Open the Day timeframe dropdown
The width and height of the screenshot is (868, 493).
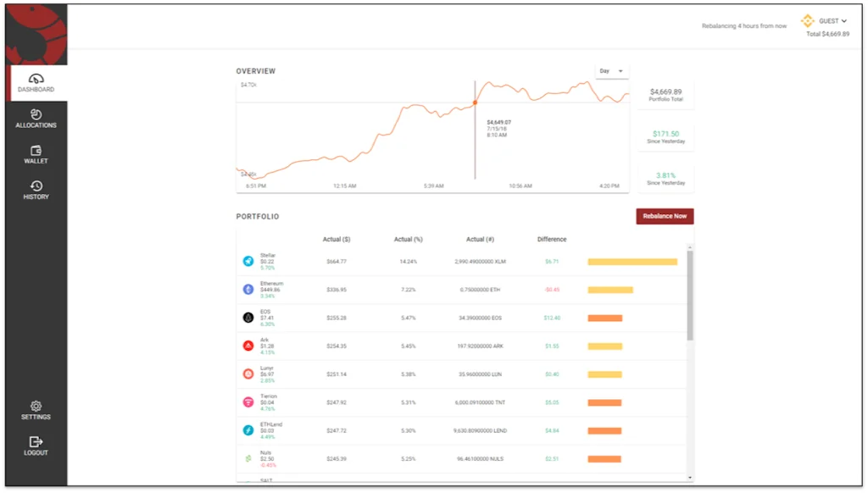[612, 71]
